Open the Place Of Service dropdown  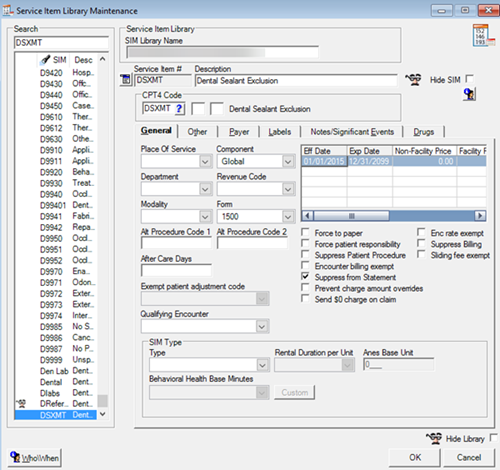click(x=205, y=162)
